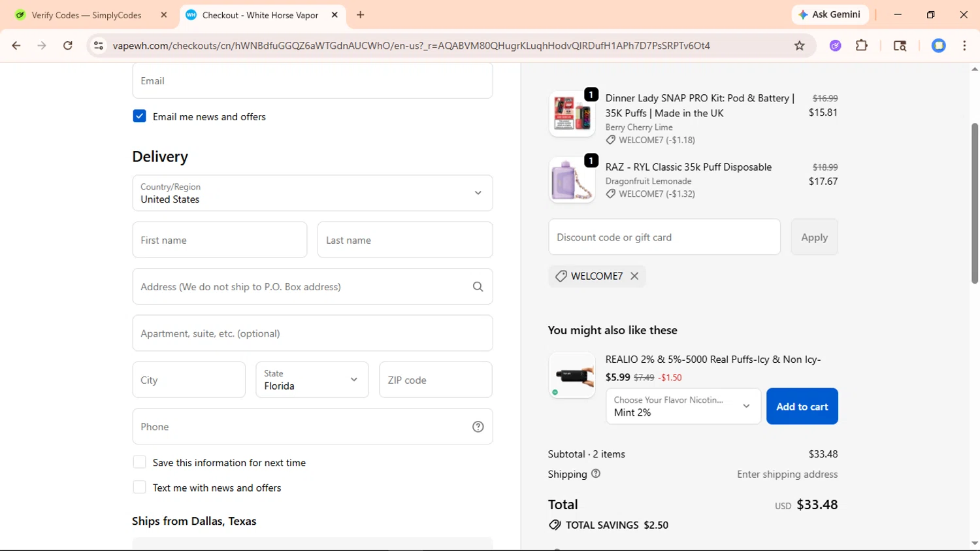
Task: Click the Email input field
Action: (x=312, y=81)
